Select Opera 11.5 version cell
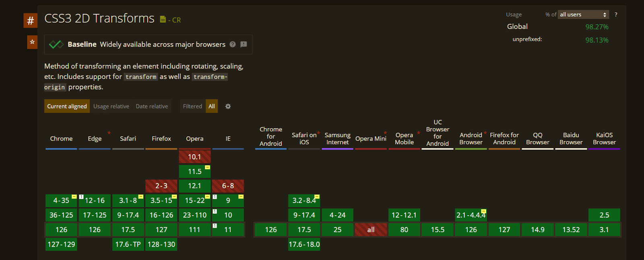644x260 pixels. pos(195,171)
